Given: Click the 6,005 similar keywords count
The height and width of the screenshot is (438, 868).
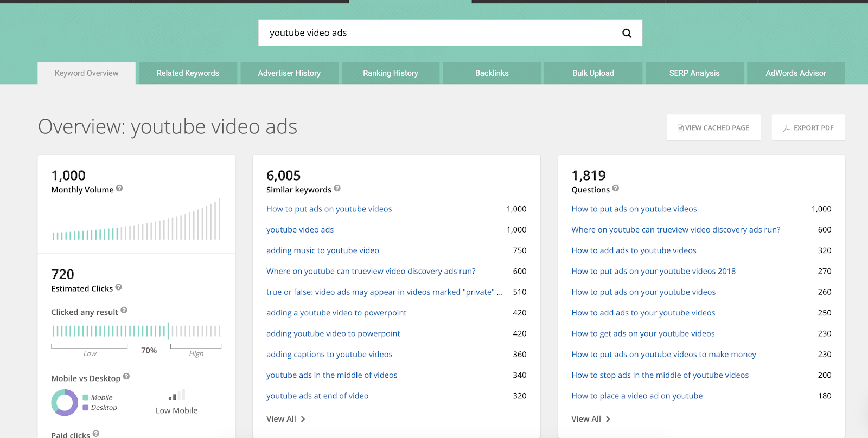Looking at the screenshot, I should 283,176.
